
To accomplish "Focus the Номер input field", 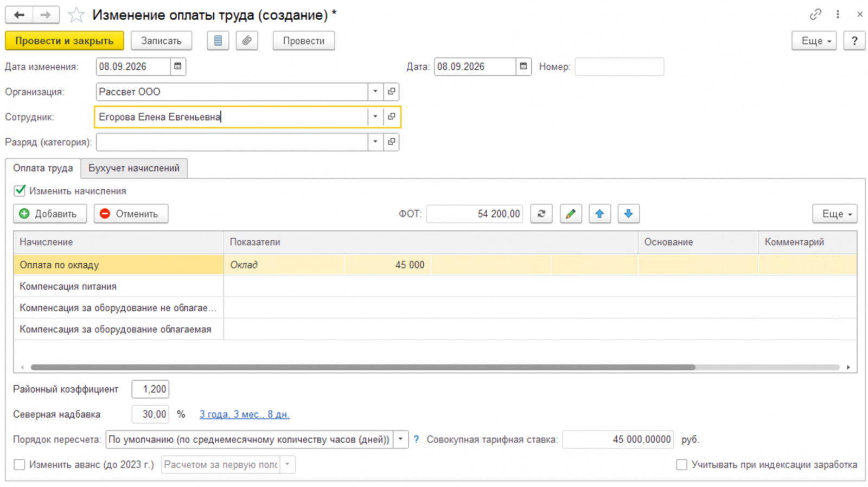I will [x=619, y=67].
